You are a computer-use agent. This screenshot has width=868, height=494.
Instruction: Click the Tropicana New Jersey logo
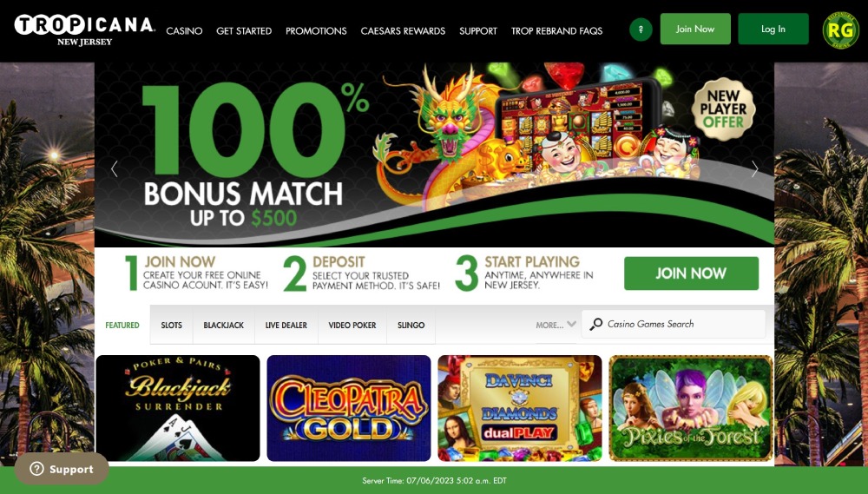(84, 30)
